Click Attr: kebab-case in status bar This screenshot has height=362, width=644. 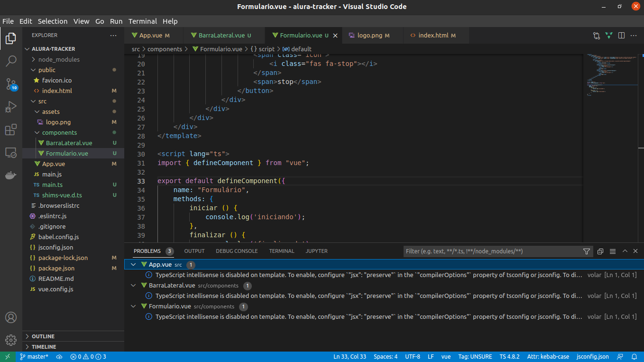tap(548, 357)
